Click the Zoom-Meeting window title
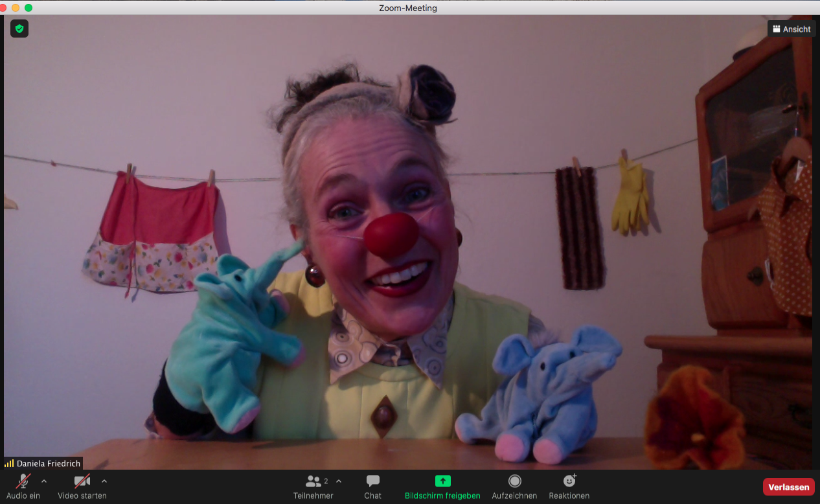Viewport: 820px width, 504px height. click(x=408, y=8)
